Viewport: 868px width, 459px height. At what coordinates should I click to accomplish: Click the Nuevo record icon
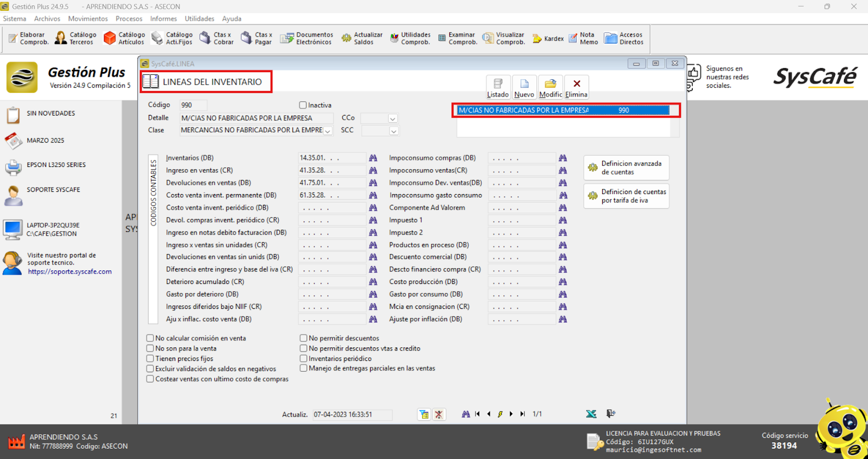[x=524, y=87]
